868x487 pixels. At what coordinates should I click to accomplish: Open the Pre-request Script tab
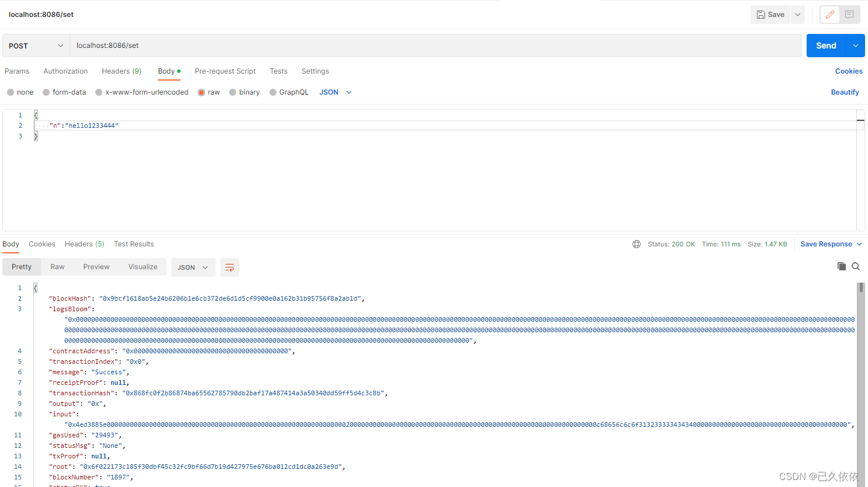[225, 71]
